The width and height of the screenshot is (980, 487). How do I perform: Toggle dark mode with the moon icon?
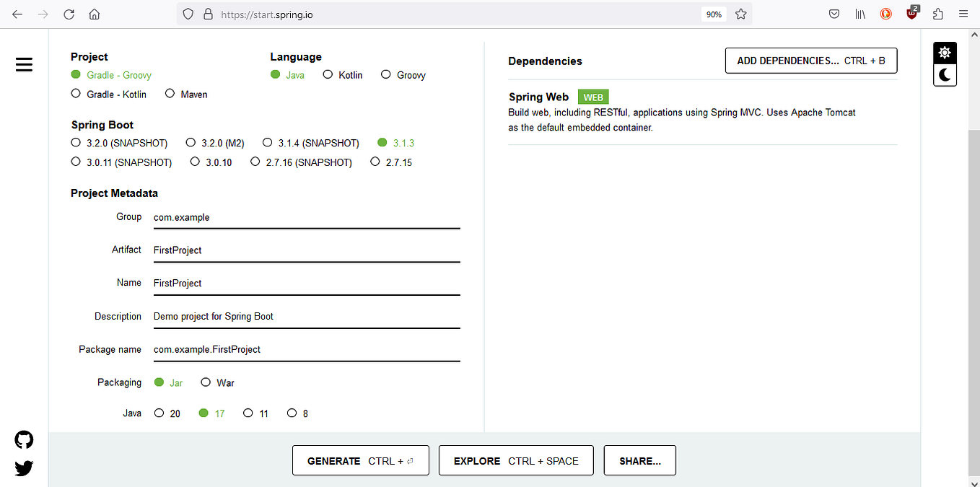pyautogui.click(x=945, y=75)
